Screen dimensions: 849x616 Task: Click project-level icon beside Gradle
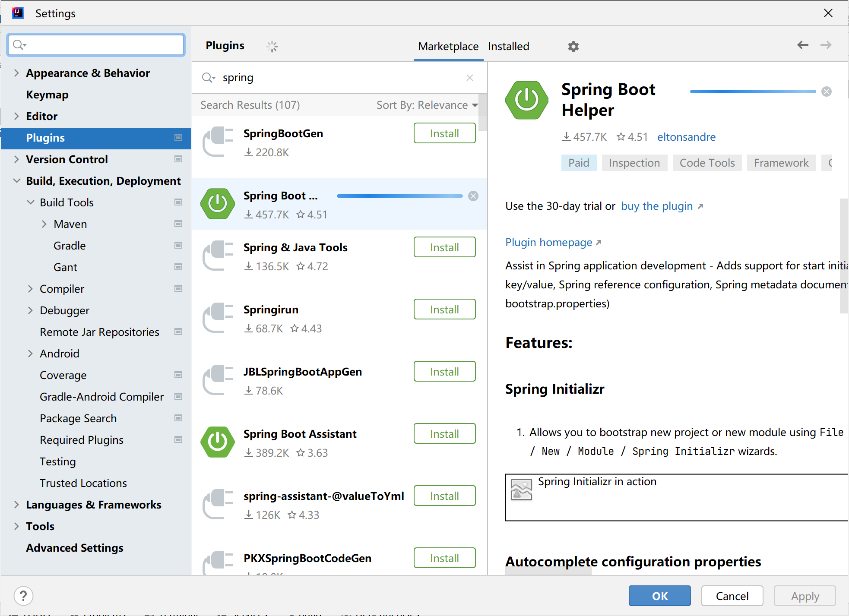[178, 246]
